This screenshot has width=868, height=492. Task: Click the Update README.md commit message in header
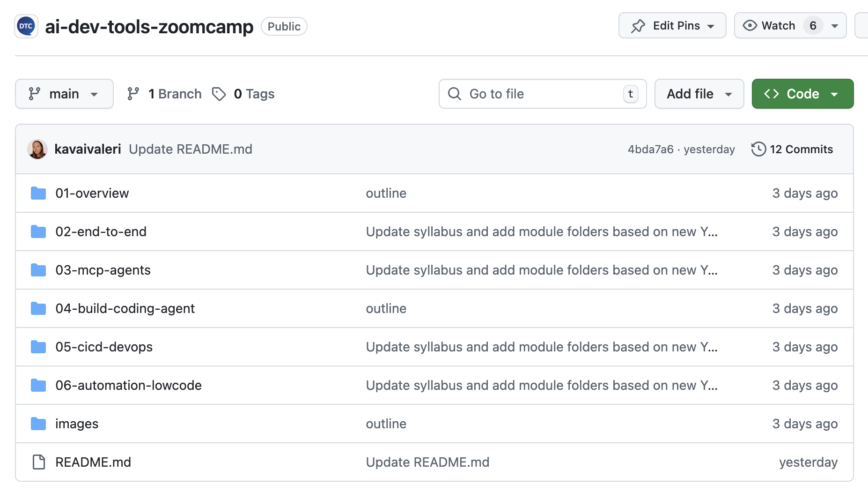(x=191, y=149)
